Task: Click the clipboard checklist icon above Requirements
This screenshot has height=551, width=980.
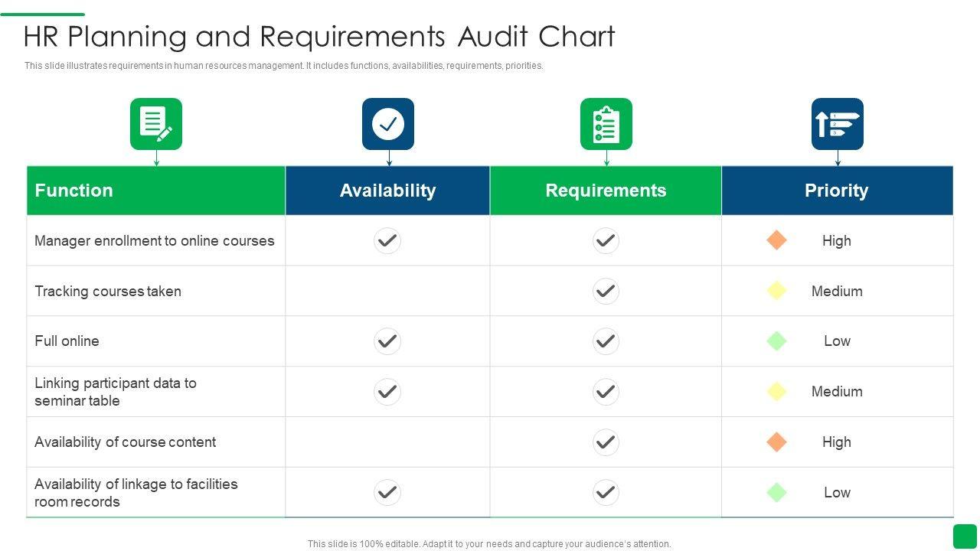Action: tap(606, 124)
